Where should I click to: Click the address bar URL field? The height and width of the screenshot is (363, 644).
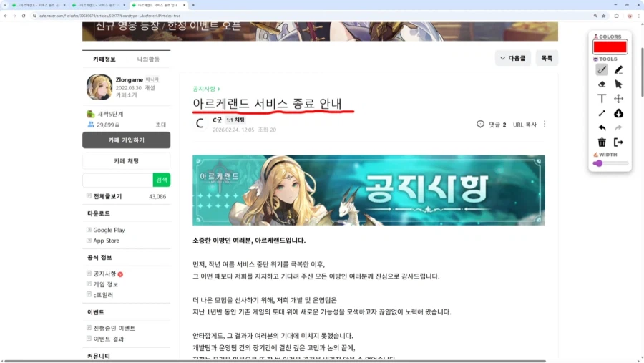312,16
